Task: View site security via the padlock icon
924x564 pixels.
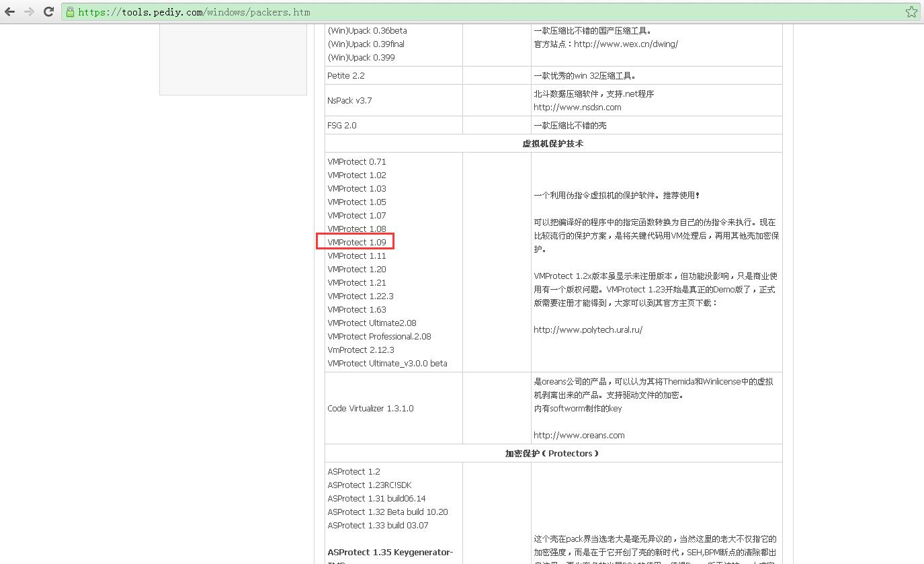Action: point(70,12)
